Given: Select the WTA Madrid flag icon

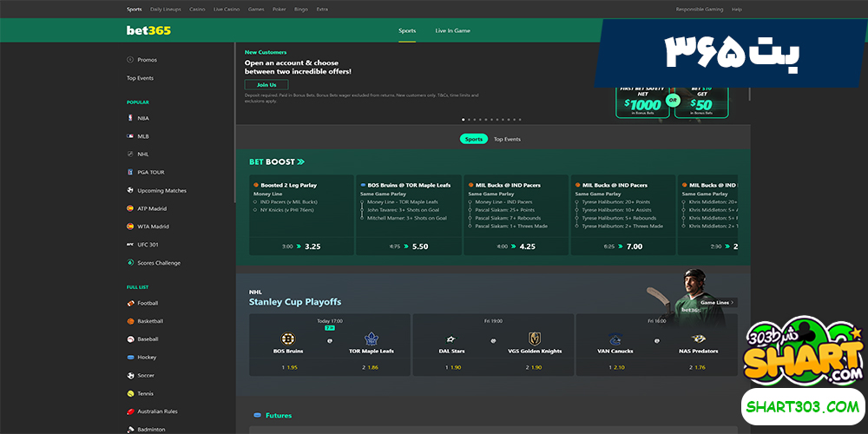Looking at the screenshot, I should [130, 227].
